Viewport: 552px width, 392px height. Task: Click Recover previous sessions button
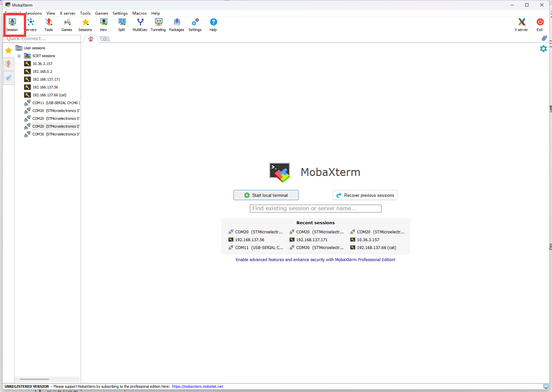click(x=365, y=195)
